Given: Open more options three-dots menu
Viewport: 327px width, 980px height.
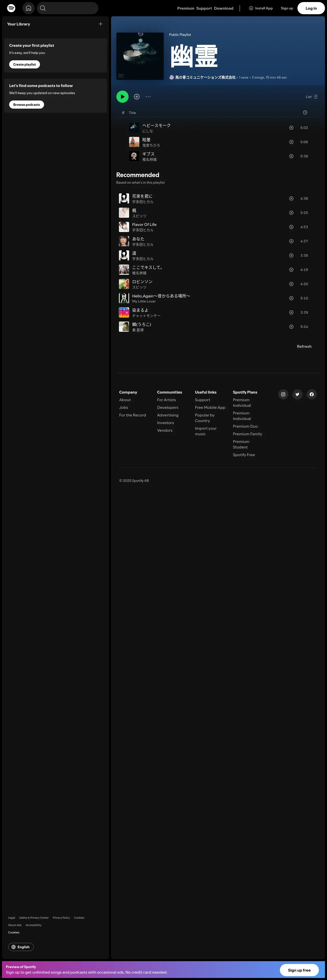Looking at the screenshot, I should pyautogui.click(x=148, y=97).
